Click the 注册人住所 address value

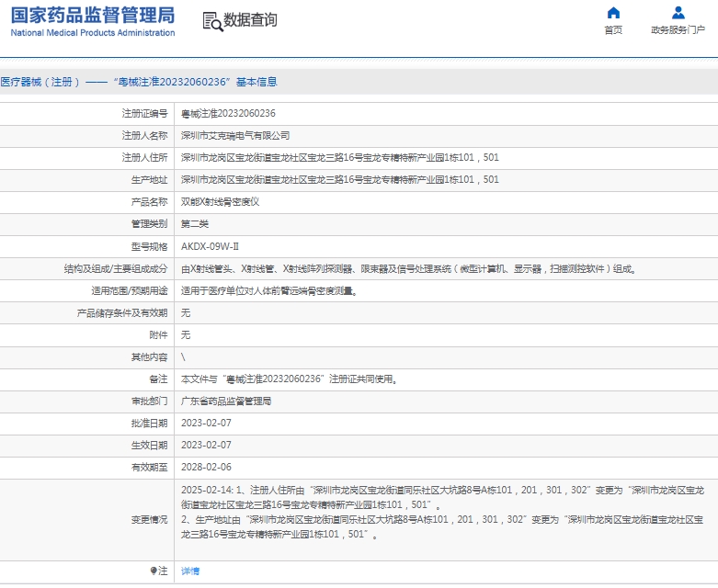tap(340, 157)
